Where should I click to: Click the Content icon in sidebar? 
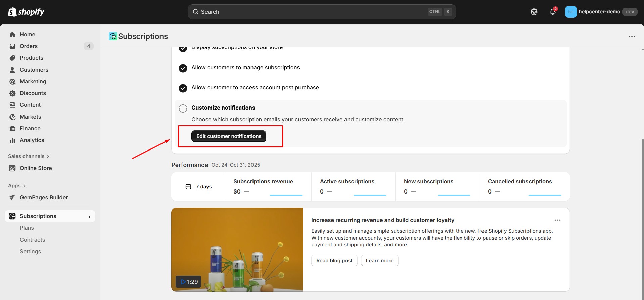coord(12,105)
